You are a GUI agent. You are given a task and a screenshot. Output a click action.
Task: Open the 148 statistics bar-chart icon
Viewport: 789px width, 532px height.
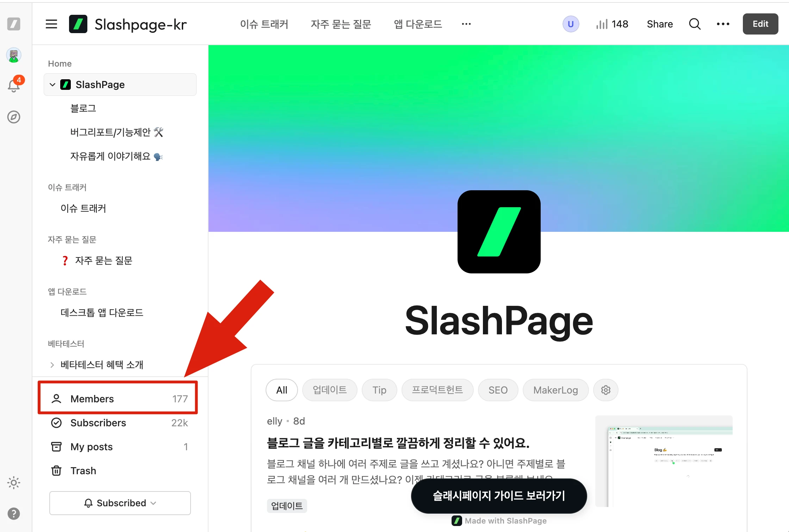(602, 24)
